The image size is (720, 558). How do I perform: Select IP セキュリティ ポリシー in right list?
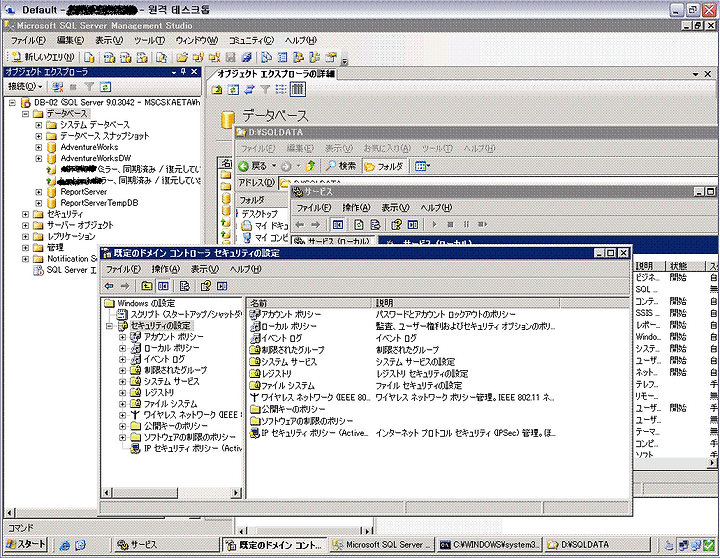(315, 433)
